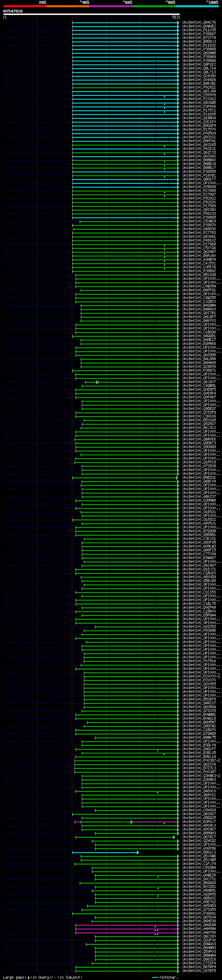
Task: Select hit UniRef100_Q18NX4
Action: (x=199, y=118)
